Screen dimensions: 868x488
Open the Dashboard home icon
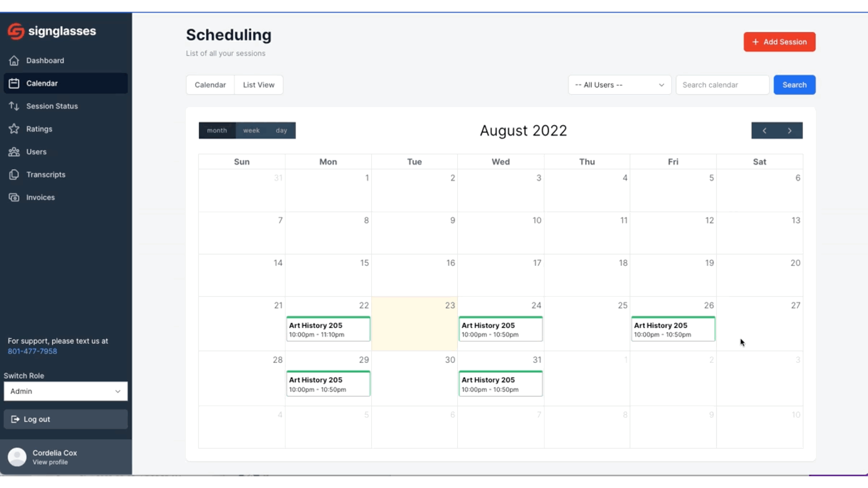[x=14, y=61]
